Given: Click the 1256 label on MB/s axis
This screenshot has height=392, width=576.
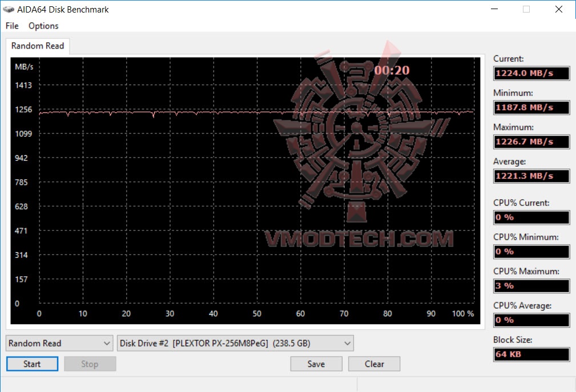Looking at the screenshot, I should pos(23,110).
